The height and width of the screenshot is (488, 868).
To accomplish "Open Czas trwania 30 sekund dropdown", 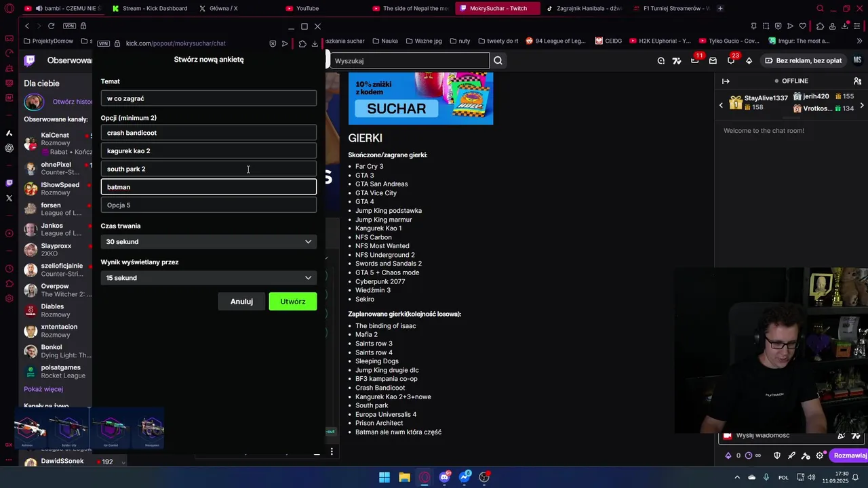I will point(209,242).
